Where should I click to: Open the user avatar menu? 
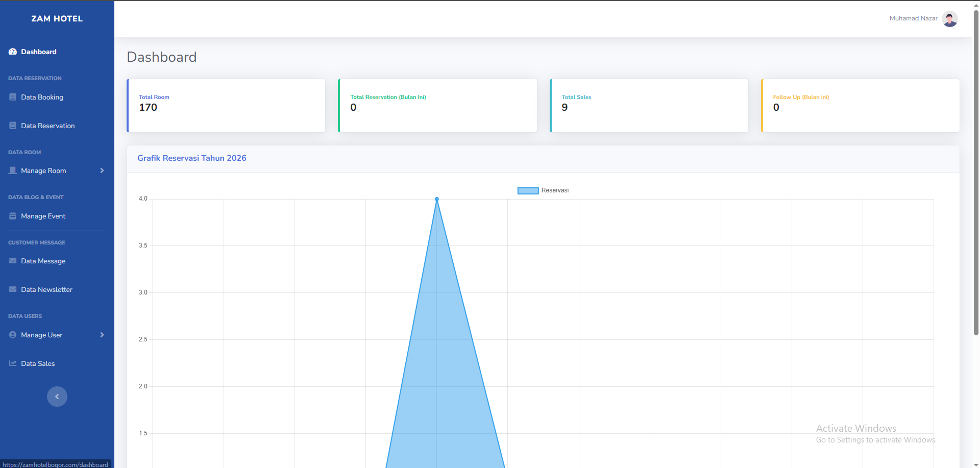coord(949,19)
